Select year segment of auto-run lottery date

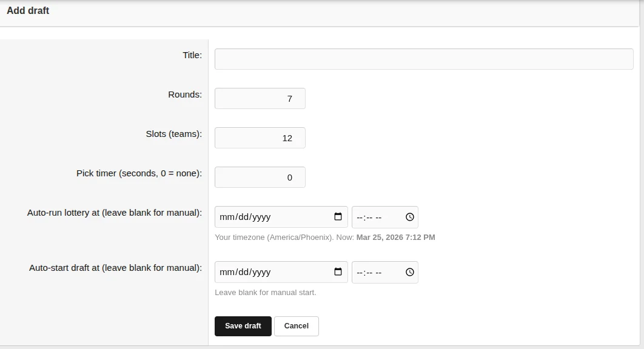(x=261, y=217)
